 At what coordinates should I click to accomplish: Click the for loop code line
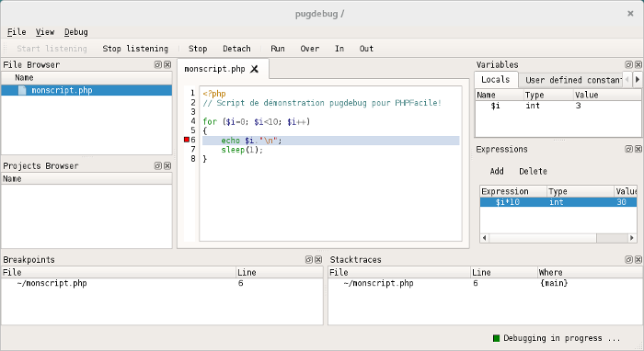[257, 121]
